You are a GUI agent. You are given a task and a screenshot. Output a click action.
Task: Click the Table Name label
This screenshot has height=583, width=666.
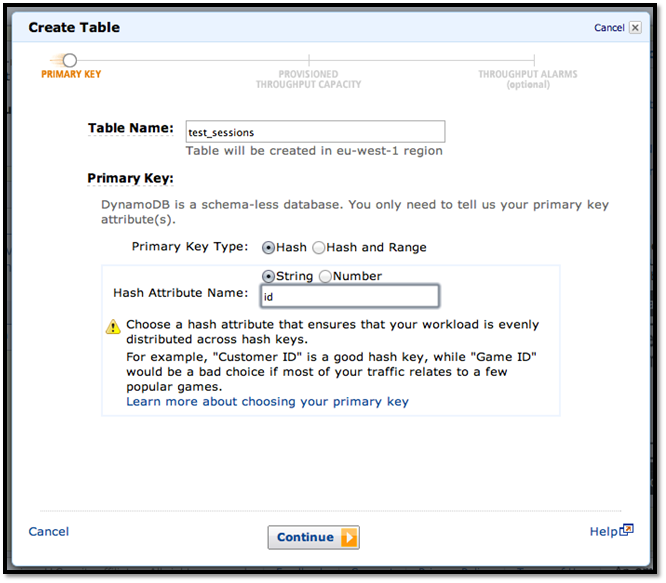pyautogui.click(x=130, y=128)
